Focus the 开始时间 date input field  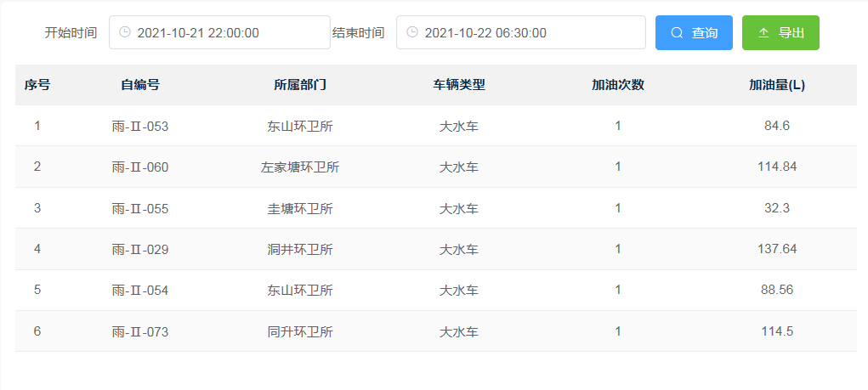pos(220,32)
